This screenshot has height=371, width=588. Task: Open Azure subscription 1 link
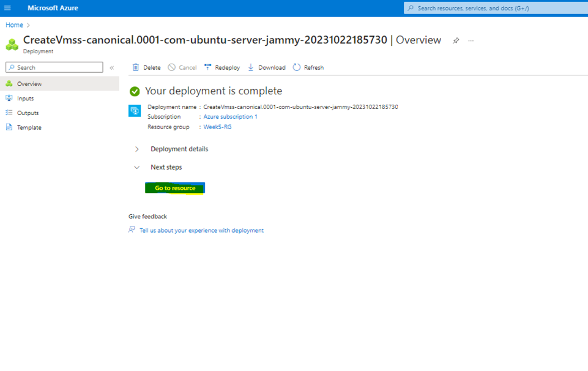[230, 117]
